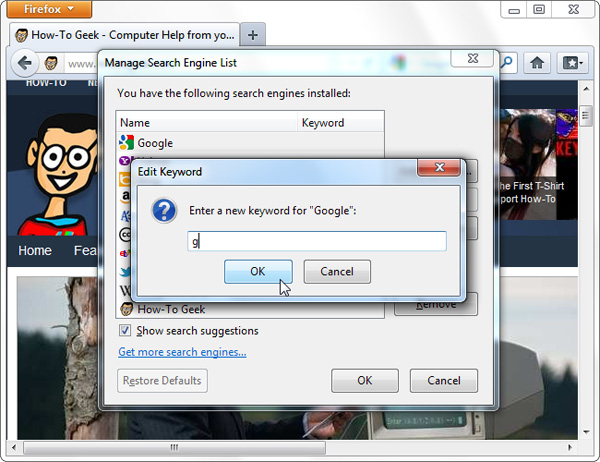The height and width of the screenshot is (462, 600).
Task: Click the horizontal scrollbar right arrow
Action: point(570,447)
